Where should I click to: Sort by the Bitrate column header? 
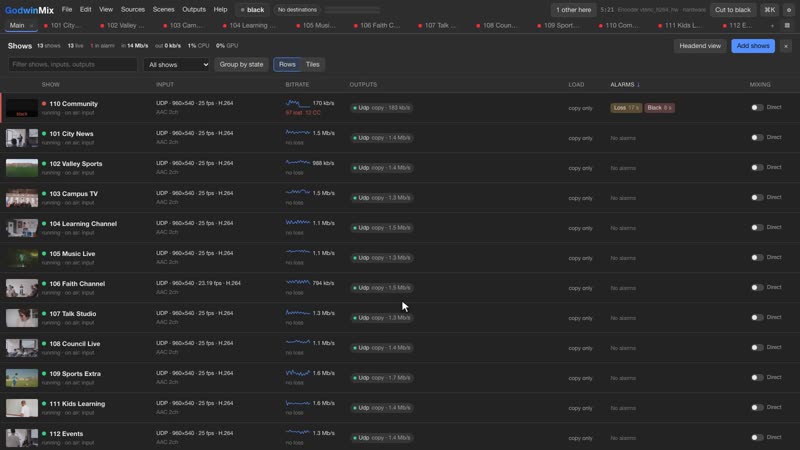[x=297, y=85]
